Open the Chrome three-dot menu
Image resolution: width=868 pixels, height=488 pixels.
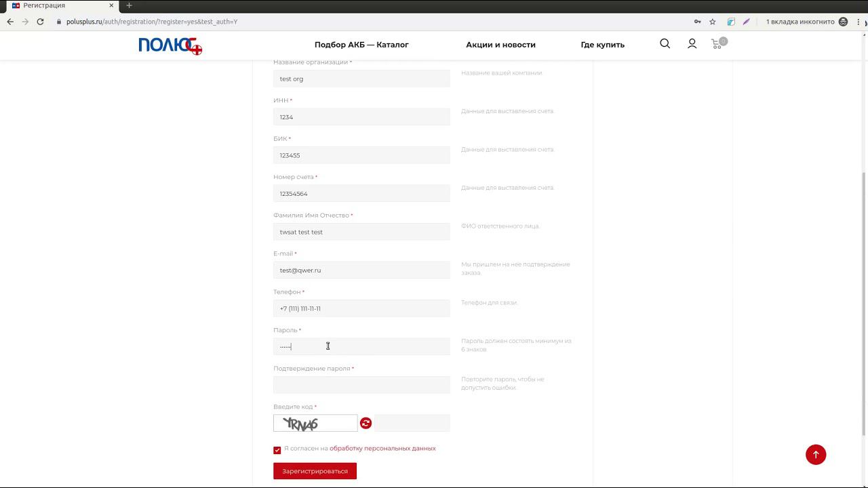click(859, 22)
